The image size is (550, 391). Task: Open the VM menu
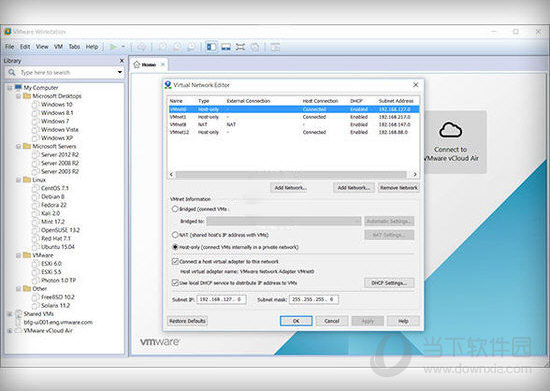(58, 47)
